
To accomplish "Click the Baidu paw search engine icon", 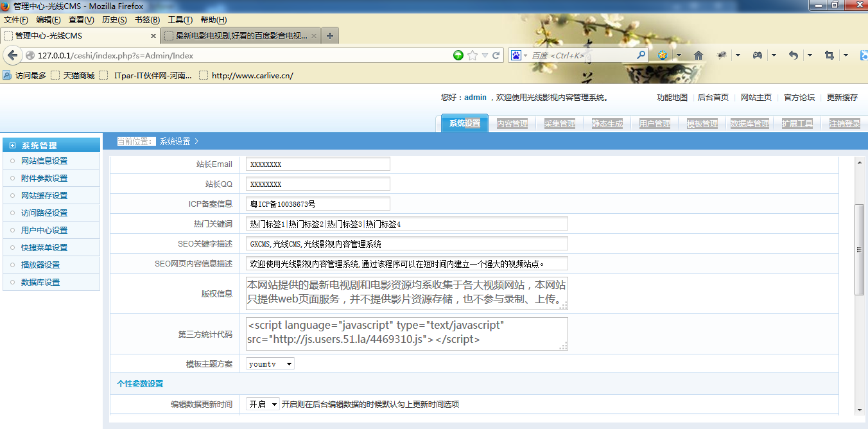I will click(x=516, y=55).
